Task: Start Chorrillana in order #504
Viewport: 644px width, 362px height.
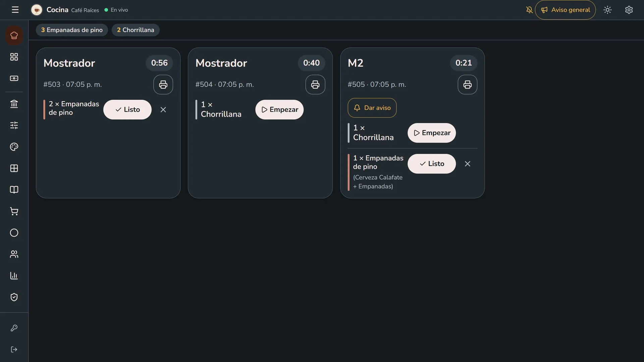Action: tap(279, 110)
